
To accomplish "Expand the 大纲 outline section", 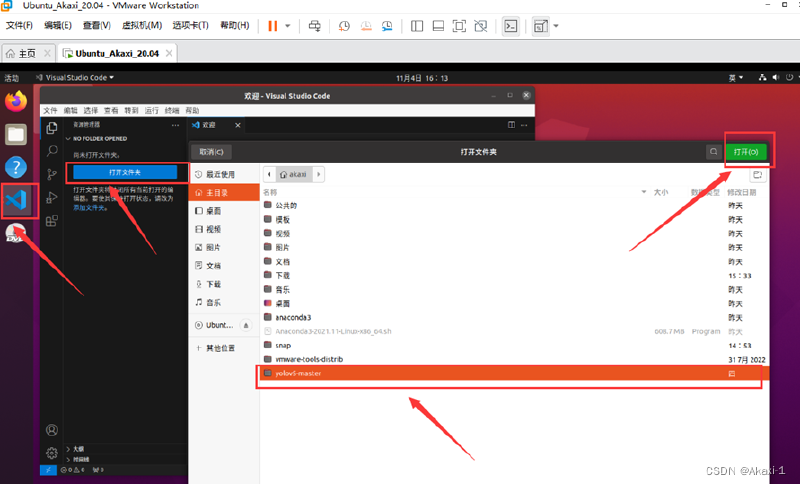I will 75,449.
